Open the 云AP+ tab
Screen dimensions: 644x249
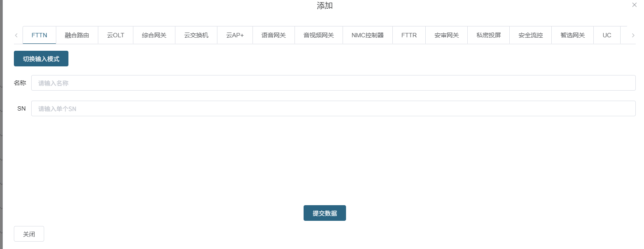[x=235, y=35]
